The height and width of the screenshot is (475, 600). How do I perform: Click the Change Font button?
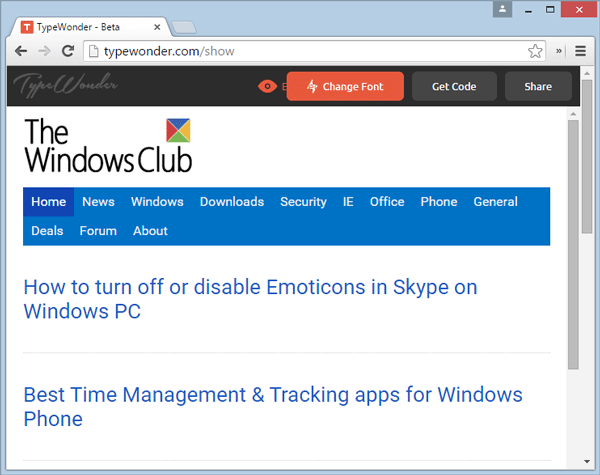click(x=345, y=86)
